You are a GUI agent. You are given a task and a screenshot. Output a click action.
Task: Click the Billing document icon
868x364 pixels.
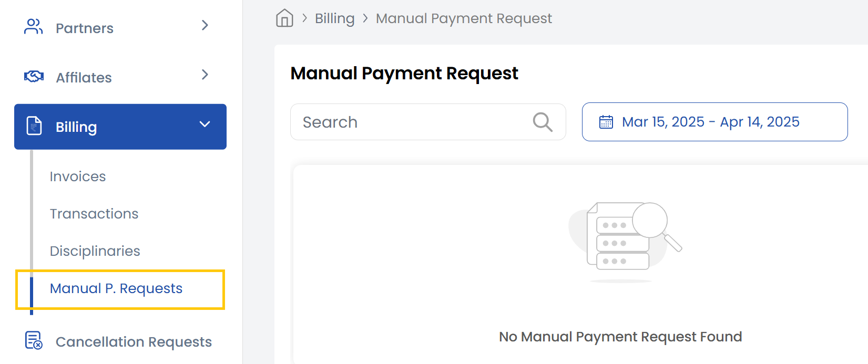33,126
